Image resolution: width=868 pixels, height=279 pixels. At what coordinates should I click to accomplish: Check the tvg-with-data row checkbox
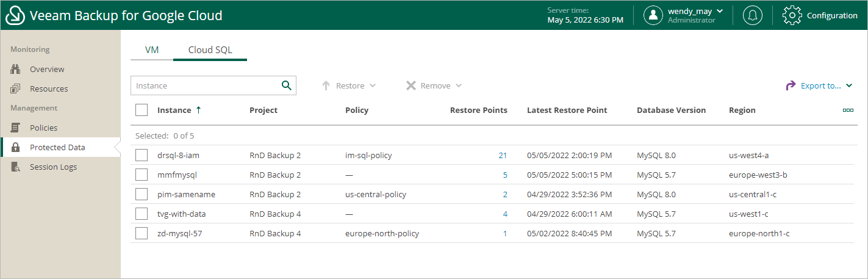click(x=142, y=214)
